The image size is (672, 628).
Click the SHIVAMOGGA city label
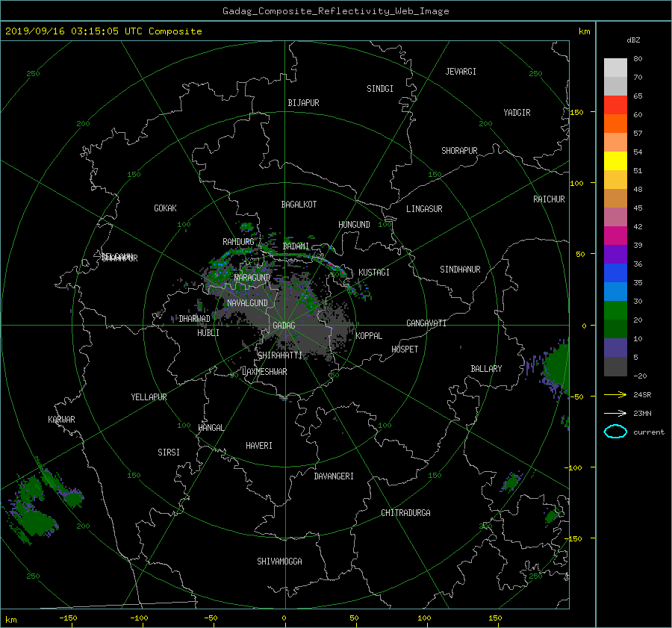tap(279, 561)
